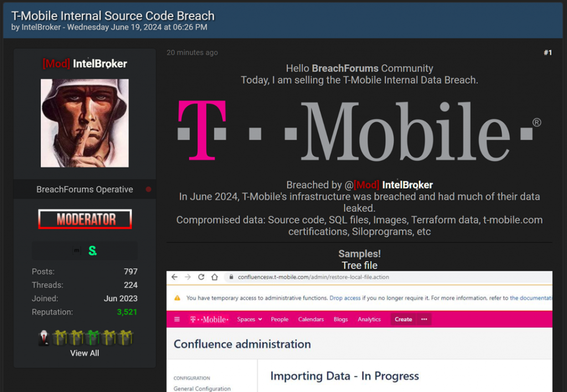Click the browser back arrow icon

click(174, 277)
